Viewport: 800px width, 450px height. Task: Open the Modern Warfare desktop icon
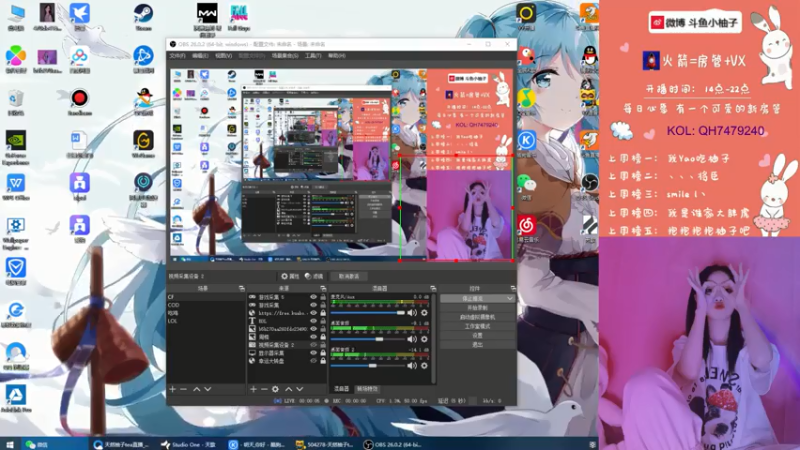coord(207,19)
